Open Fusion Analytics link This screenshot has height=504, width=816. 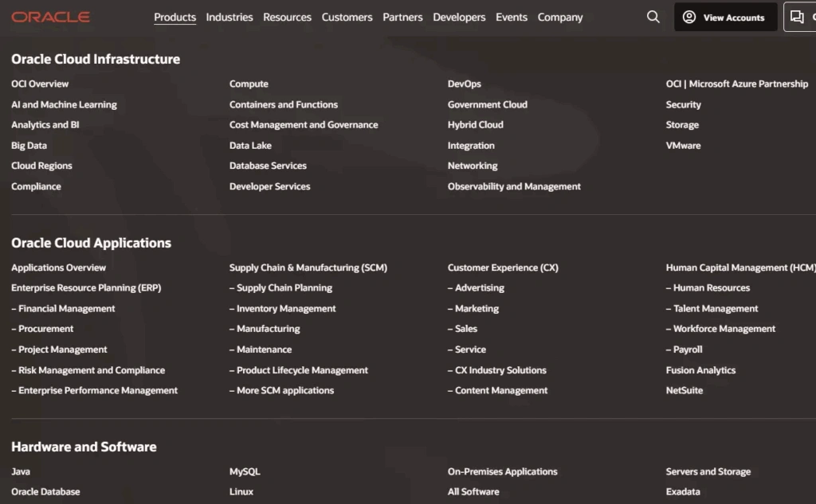click(700, 370)
